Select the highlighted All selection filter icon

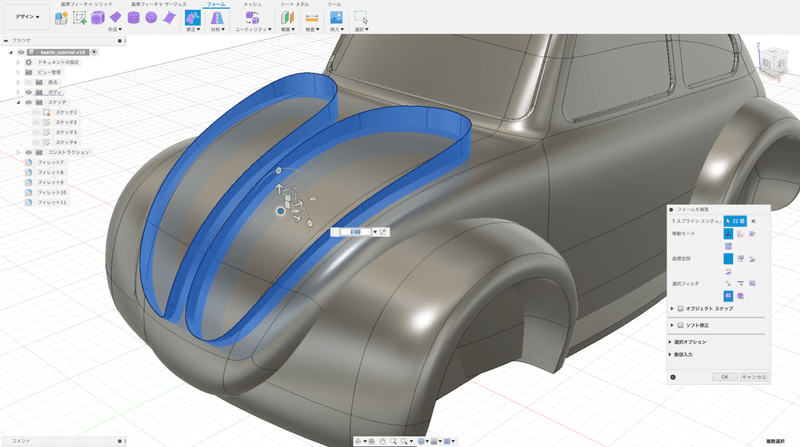(728, 296)
